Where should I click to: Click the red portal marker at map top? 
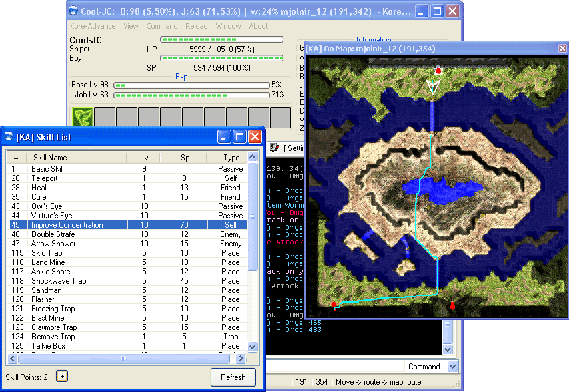coord(438,71)
